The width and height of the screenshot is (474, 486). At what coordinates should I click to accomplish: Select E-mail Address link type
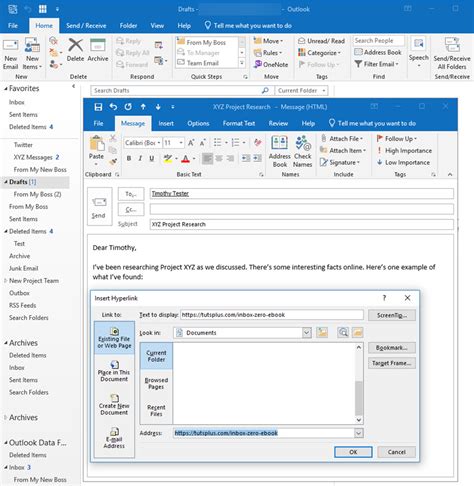pyautogui.click(x=114, y=438)
